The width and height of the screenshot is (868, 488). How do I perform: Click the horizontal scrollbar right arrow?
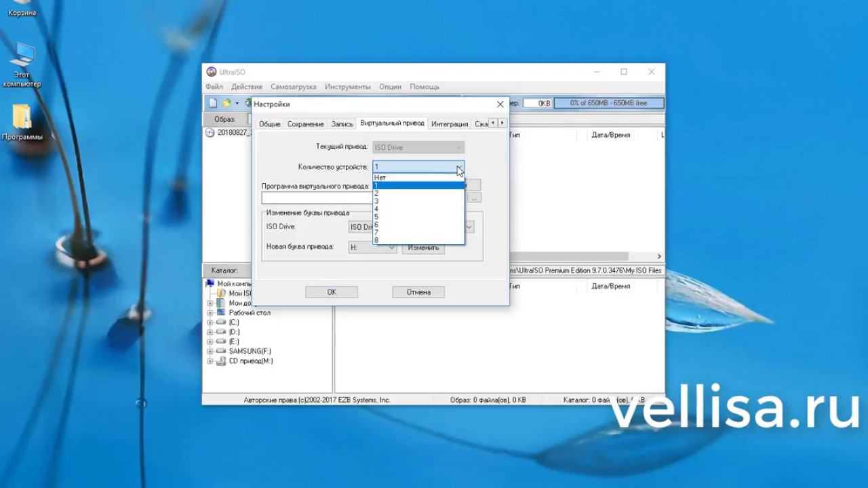click(x=659, y=256)
